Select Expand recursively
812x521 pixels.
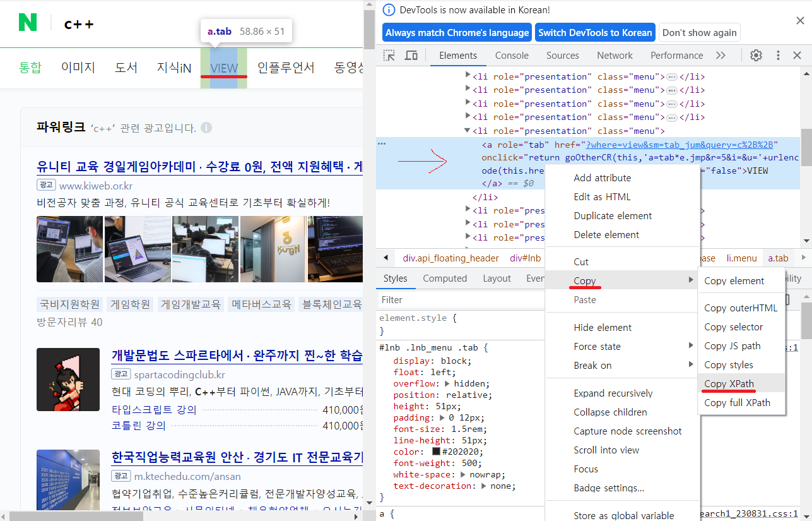pos(621,393)
